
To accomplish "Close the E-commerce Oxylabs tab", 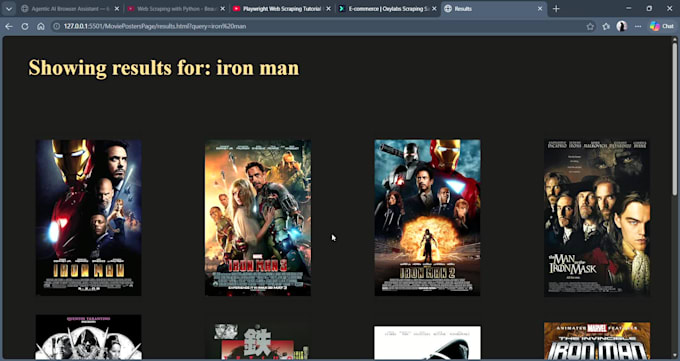I will [434, 9].
